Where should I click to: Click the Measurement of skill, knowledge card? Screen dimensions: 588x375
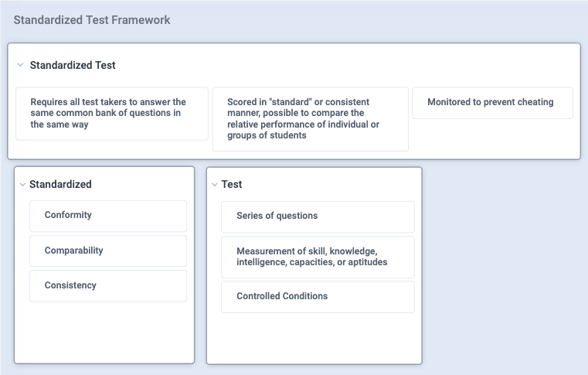318,257
